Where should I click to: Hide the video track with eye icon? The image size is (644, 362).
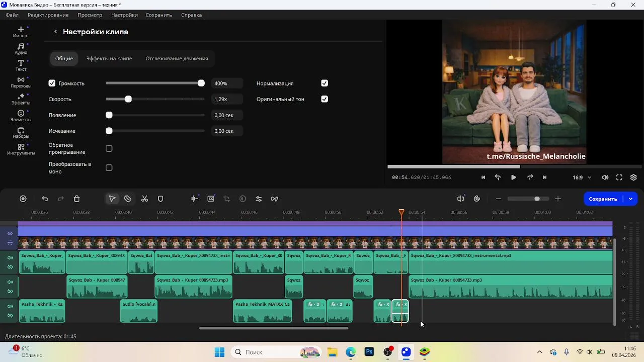tap(10, 234)
